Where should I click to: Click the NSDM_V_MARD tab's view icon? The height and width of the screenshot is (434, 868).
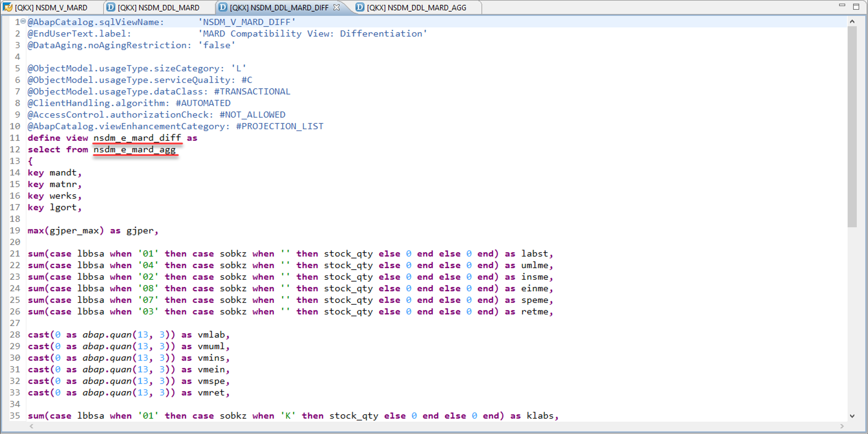(x=8, y=7)
